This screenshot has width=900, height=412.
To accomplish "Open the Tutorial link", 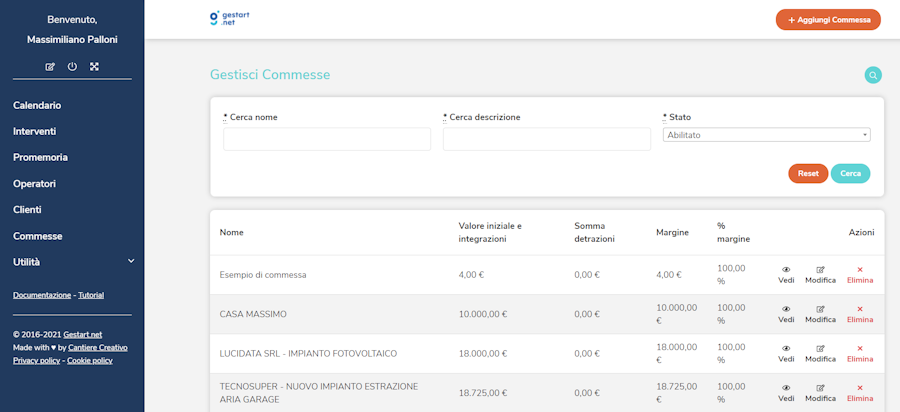I will (x=91, y=296).
